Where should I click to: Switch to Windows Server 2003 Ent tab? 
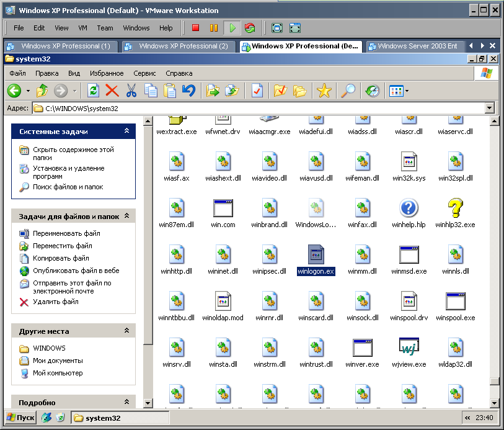click(415, 47)
